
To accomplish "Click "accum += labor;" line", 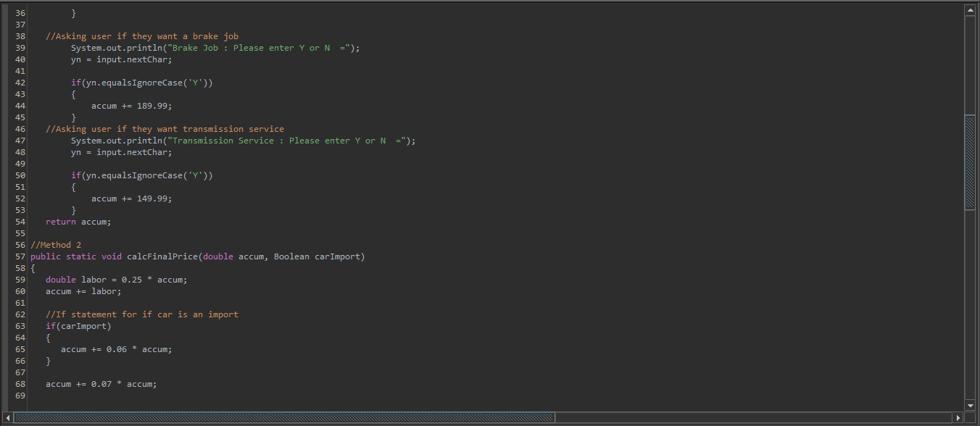I will (83, 291).
